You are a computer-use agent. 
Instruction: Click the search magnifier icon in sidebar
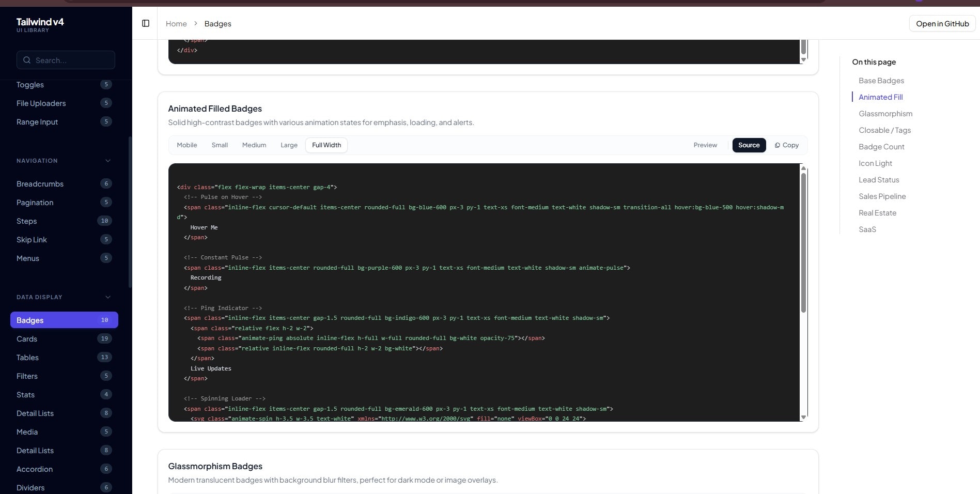pos(27,60)
